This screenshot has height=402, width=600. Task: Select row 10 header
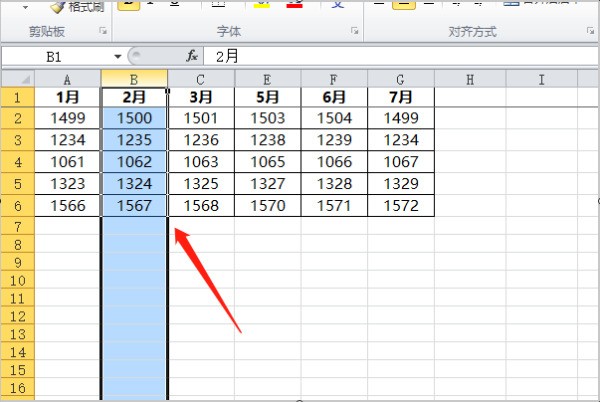coord(18,280)
